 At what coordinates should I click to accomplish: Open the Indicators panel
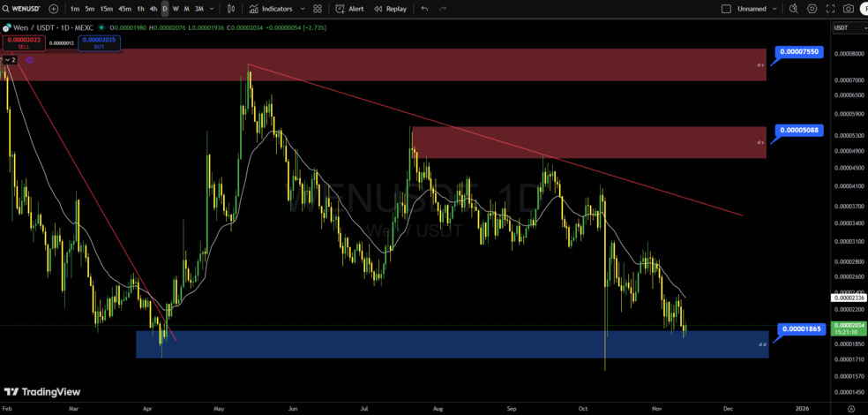[x=271, y=9]
